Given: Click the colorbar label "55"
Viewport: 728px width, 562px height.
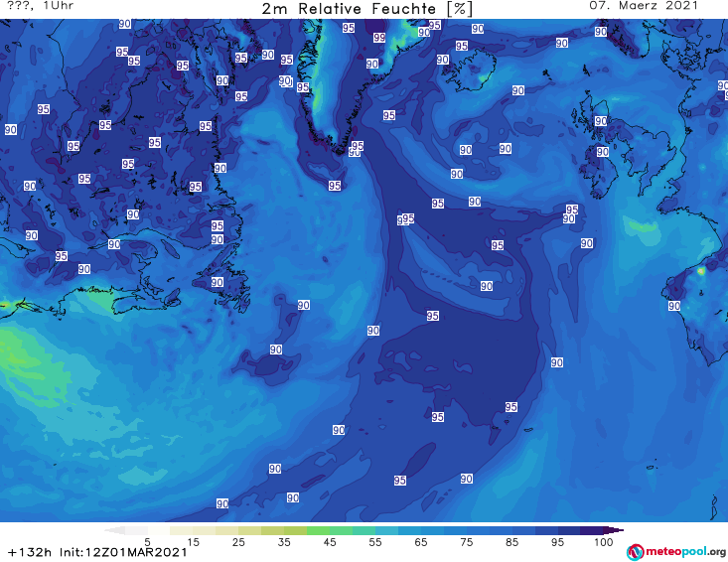Looking at the screenshot, I should coord(375,542).
